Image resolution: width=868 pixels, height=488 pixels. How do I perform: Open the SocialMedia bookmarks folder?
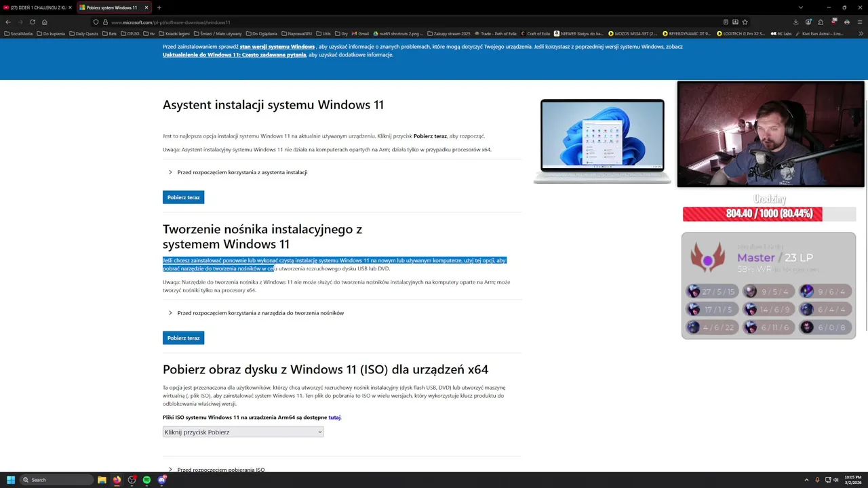click(18, 33)
